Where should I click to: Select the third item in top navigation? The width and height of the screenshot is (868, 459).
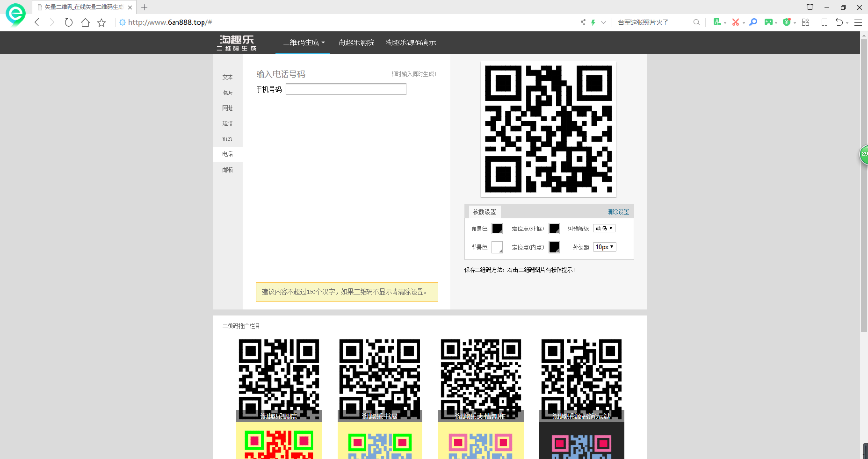(411, 42)
